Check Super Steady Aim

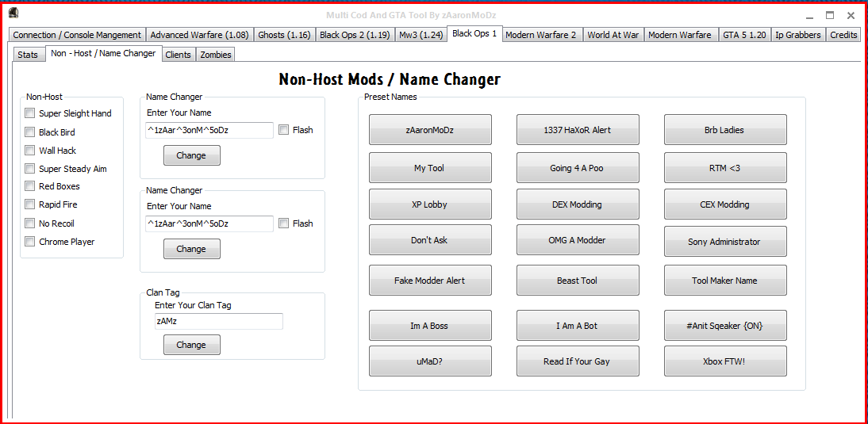click(x=30, y=169)
